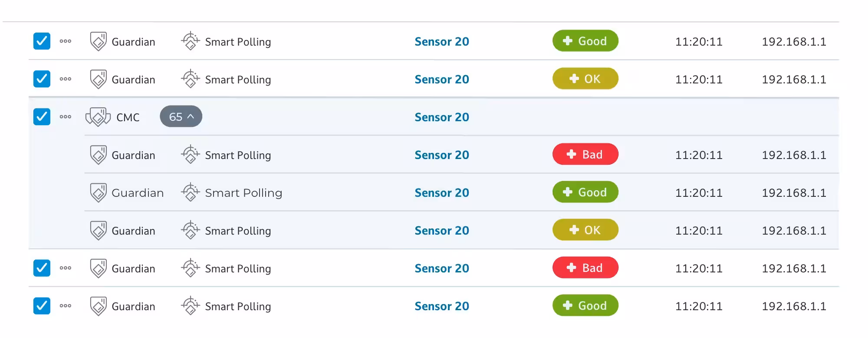Click the Smart Polling icon in first row
The height and width of the screenshot is (338, 868).
click(190, 41)
